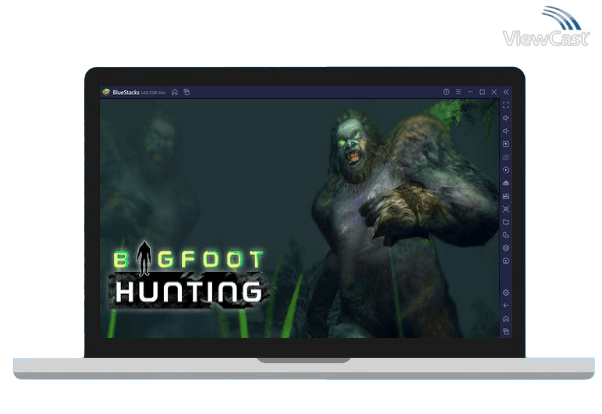Viewport: 602px width, 414px height.
Task: Open the Help question-mark icon
Action: [446, 92]
